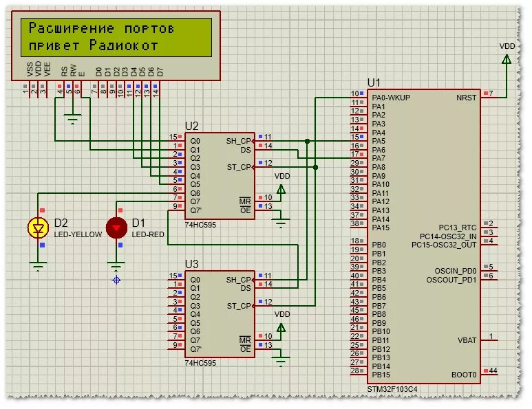The image size is (532, 409).
Task: Select the D2 yellow LED symbol
Action: coord(38,228)
